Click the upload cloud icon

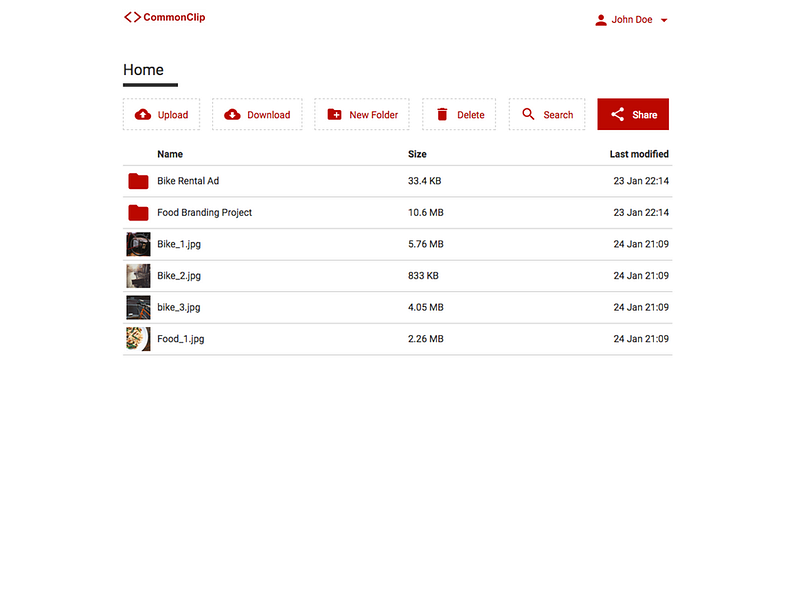[x=143, y=115]
